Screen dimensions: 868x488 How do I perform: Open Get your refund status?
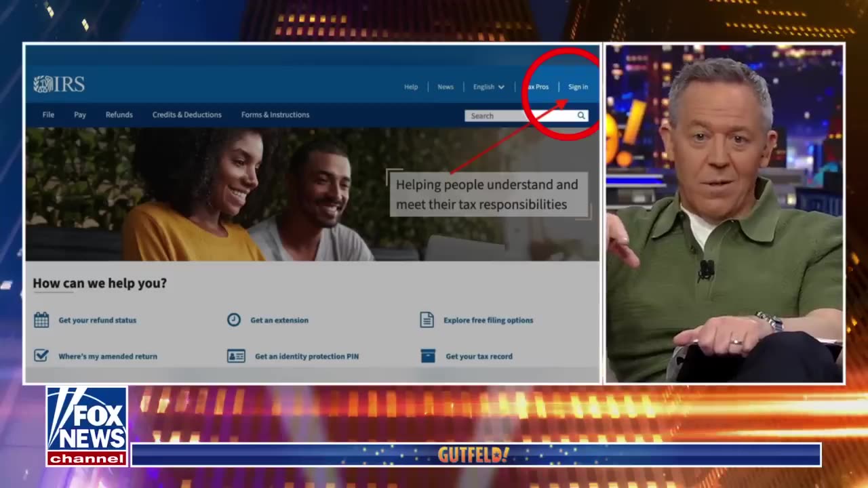click(x=97, y=320)
